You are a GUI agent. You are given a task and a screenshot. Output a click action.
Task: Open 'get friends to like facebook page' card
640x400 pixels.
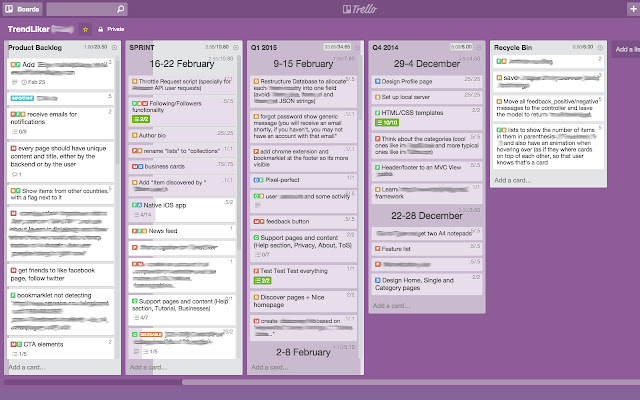coord(60,274)
